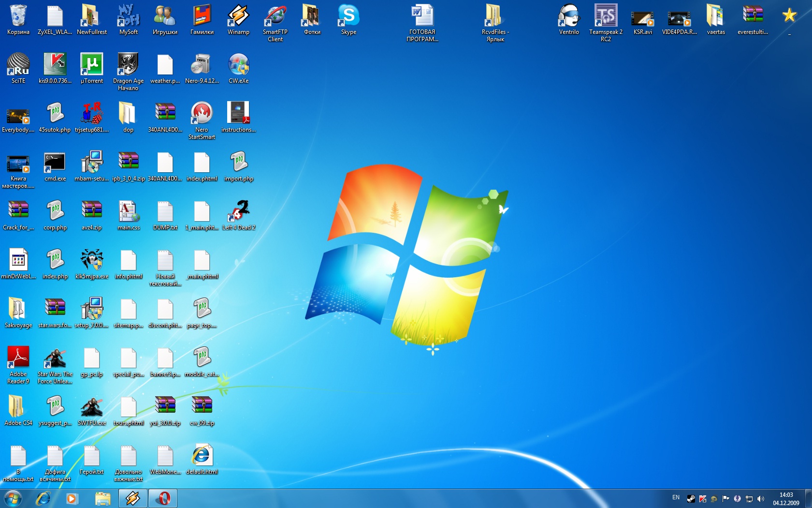The image size is (812, 508).
Task: Open the dop folder
Action: click(x=128, y=118)
